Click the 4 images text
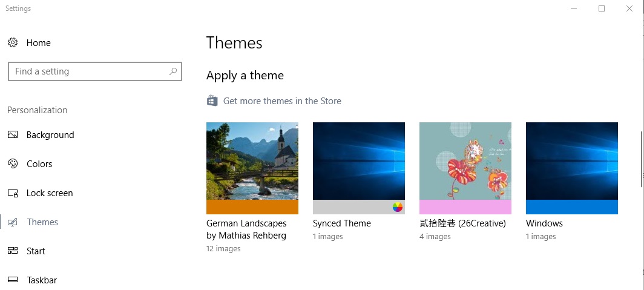Viewport: 644px width, 290px height. [x=435, y=237]
